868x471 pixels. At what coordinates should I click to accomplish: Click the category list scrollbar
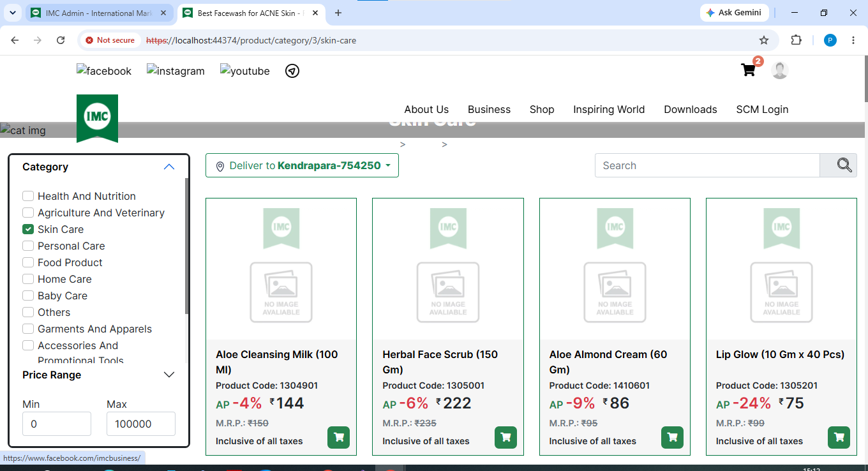[x=186, y=246]
